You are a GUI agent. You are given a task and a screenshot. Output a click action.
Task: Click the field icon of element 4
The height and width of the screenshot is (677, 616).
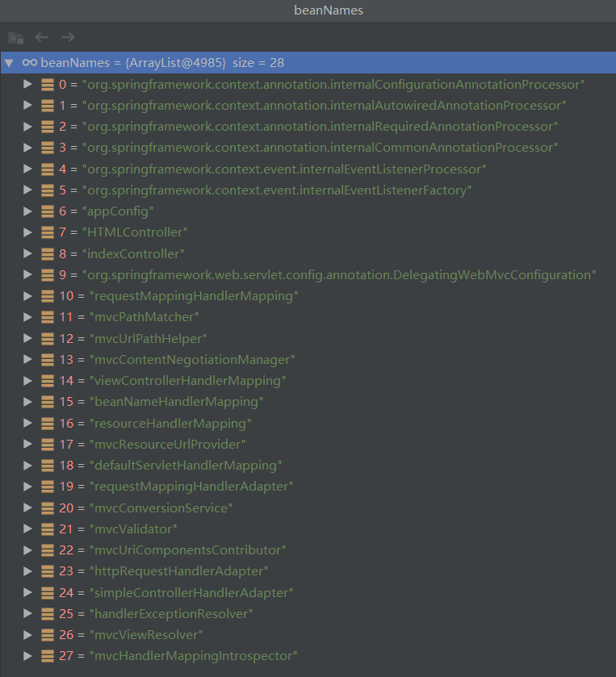tap(47, 169)
